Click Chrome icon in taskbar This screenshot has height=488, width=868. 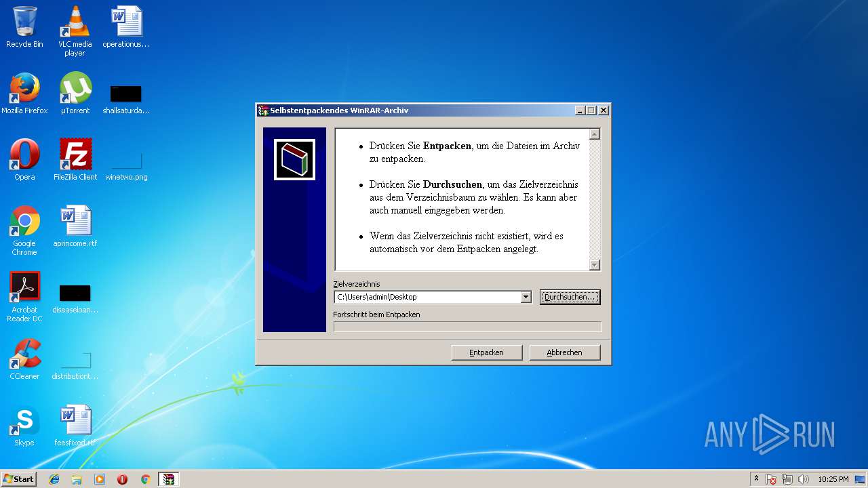point(145,479)
